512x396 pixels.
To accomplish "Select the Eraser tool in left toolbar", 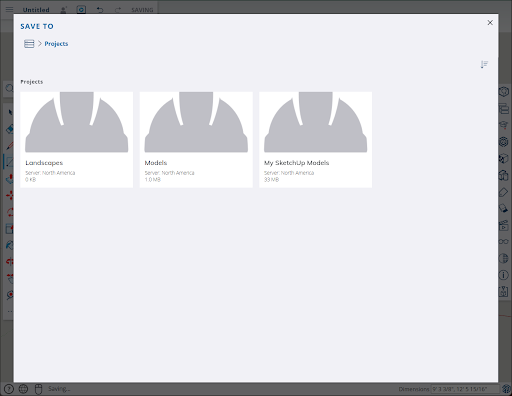I will (x=10, y=129).
